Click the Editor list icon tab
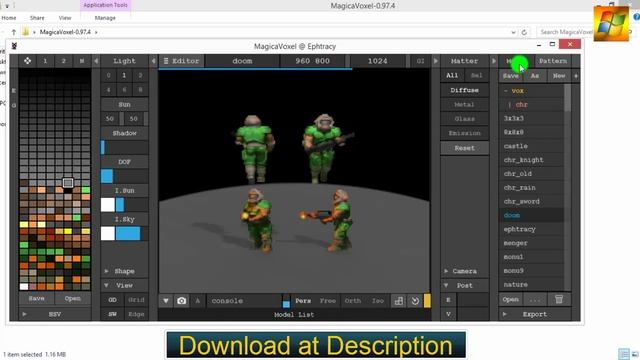This screenshot has width=640, height=360. [181, 61]
